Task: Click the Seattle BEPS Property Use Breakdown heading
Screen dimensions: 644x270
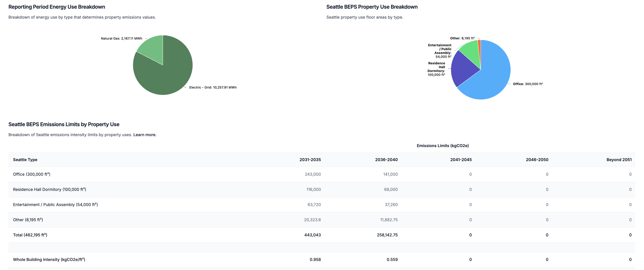Action: [x=372, y=7]
